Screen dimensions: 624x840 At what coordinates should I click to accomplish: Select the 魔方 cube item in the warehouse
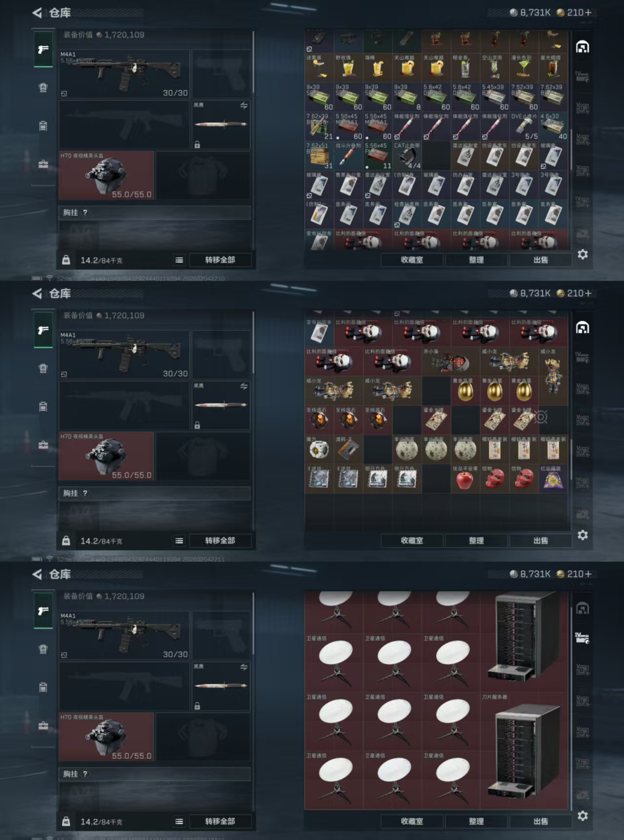coord(319,449)
